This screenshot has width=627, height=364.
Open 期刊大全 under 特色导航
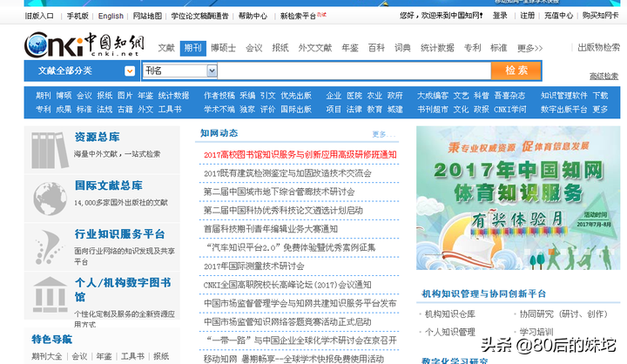click(x=47, y=356)
